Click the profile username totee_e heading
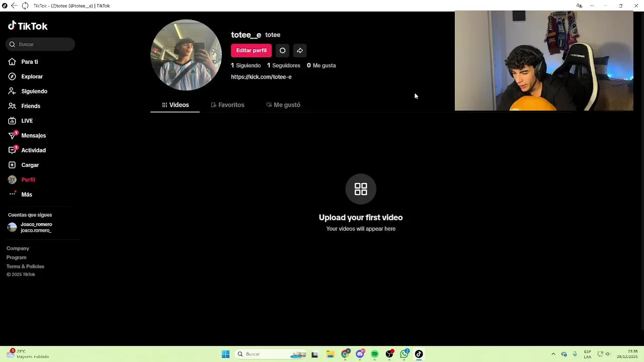 [246, 35]
